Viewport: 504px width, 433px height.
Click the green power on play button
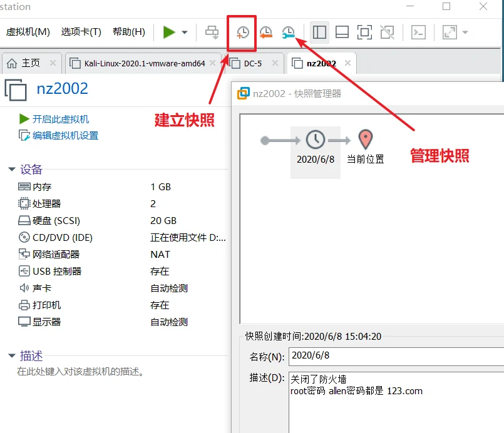click(x=169, y=32)
